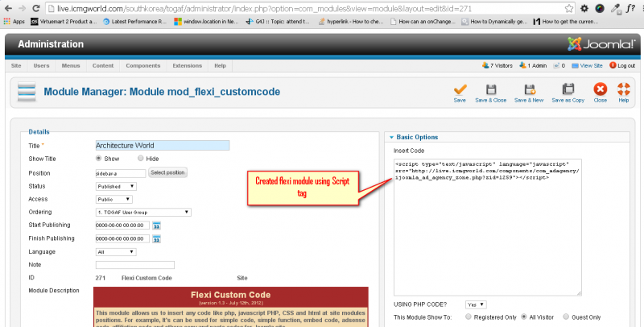Open the Components menu
Image resolution: width=644 pixels, height=327 pixels.
point(143,66)
